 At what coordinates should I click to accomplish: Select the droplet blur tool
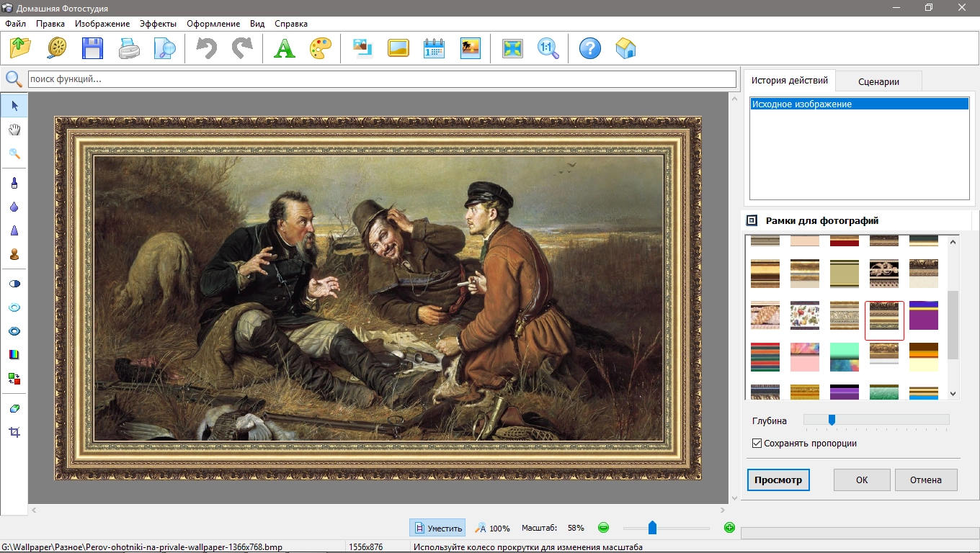14,207
